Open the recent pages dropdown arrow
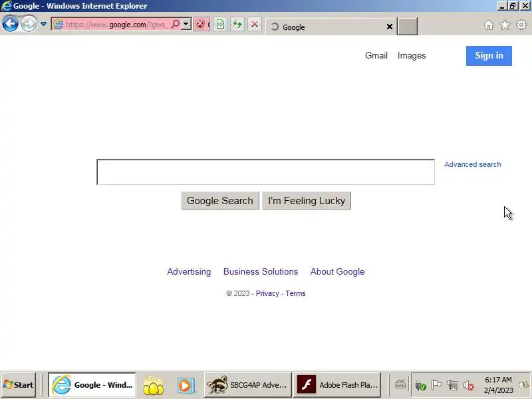 (43, 24)
